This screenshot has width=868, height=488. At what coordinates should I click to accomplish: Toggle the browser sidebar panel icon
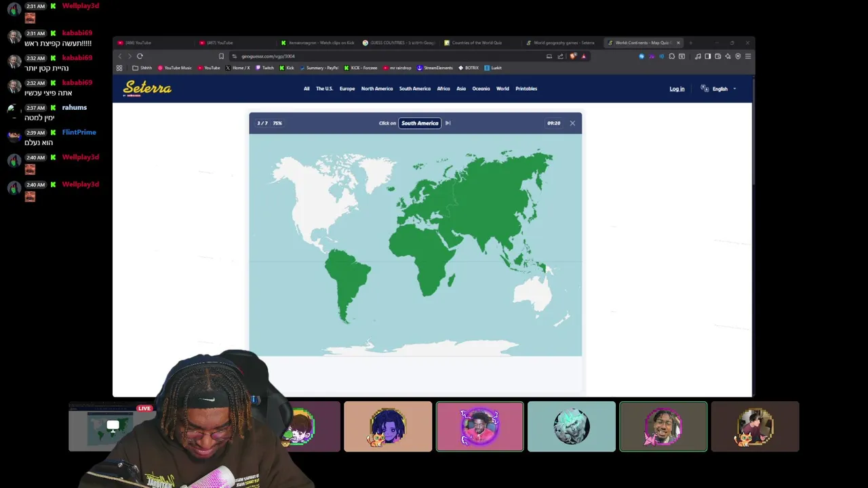tap(707, 56)
